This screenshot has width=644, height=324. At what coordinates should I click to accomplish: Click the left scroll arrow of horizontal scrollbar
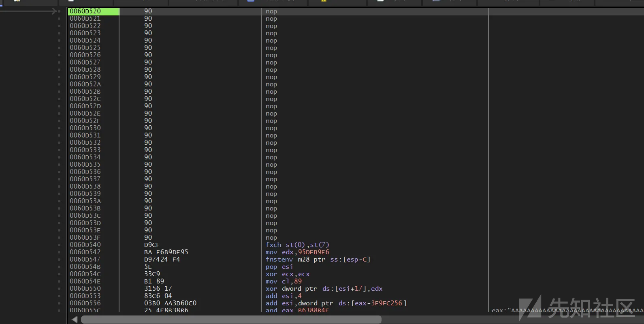coord(75,320)
